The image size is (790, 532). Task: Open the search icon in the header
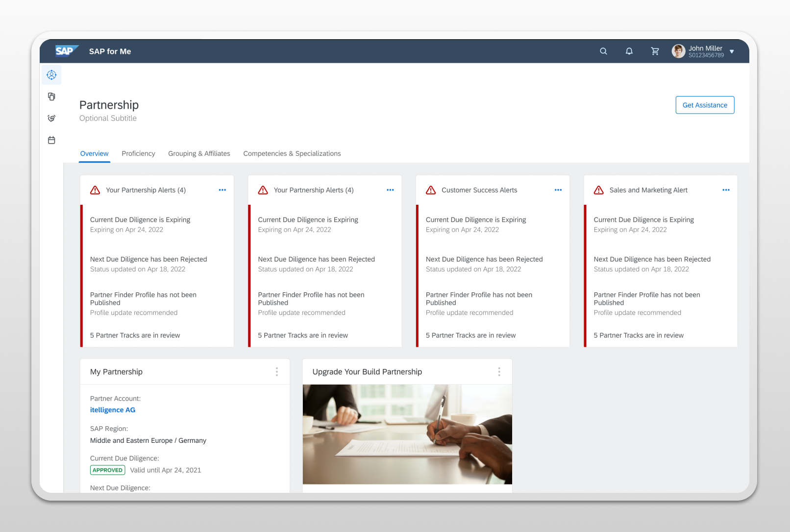[x=603, y=51]
